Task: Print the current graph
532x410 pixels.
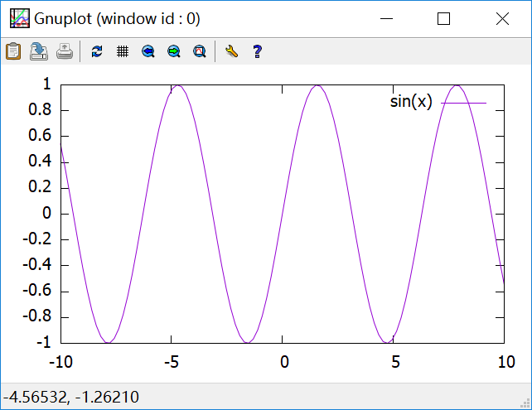Action: pyautogui.click(x=65, y=51)
